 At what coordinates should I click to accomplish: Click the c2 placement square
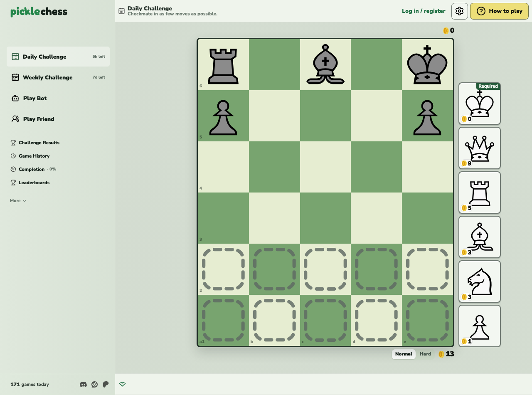tap(325, 269)
